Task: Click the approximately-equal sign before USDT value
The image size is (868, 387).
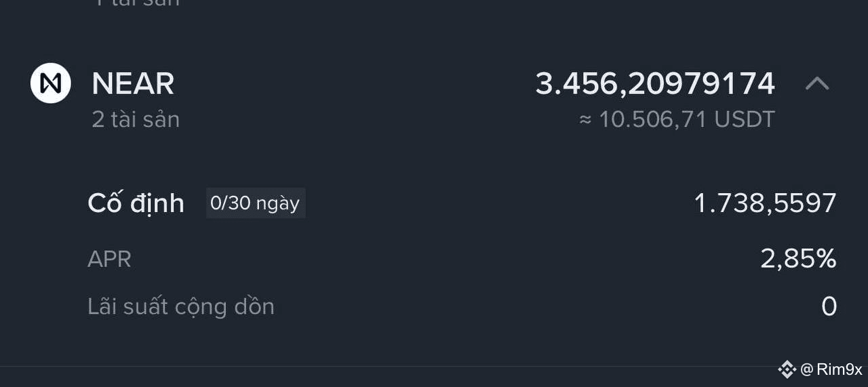Action: [585, 121]
